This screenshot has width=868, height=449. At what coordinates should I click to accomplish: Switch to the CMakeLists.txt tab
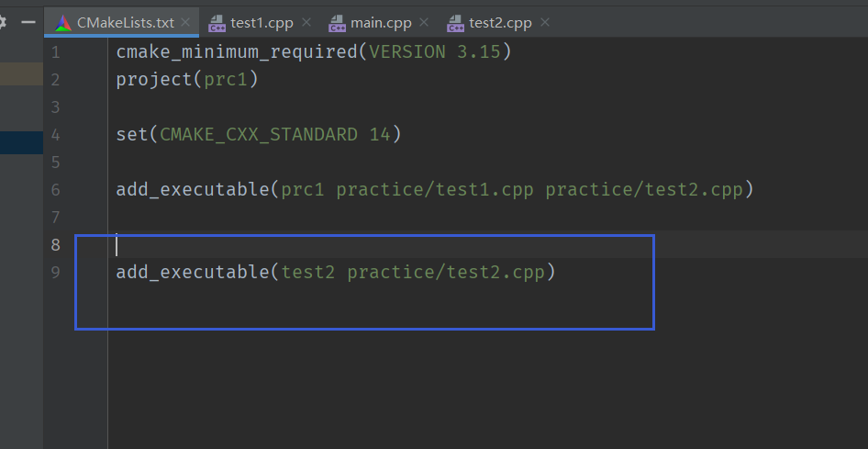[x=125, y=23]
